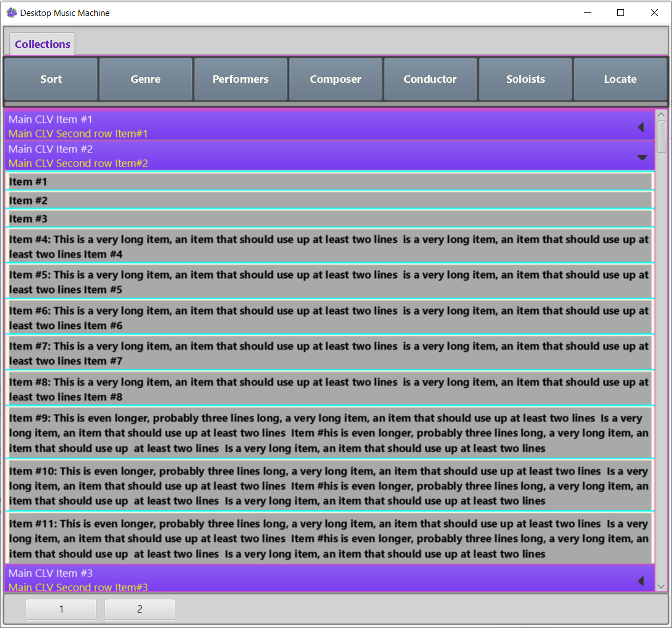Select the Main CLV Item #2 header row
Image resolution: width=672 pixels, height=628 pixels.
click(329, 156)
